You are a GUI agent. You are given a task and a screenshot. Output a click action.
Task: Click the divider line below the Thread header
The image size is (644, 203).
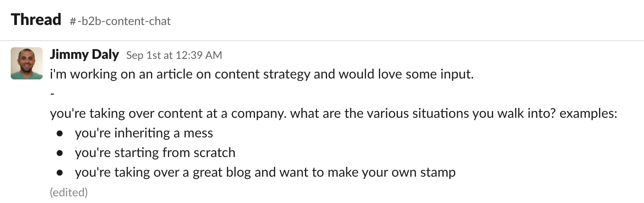tap(322, 41)
